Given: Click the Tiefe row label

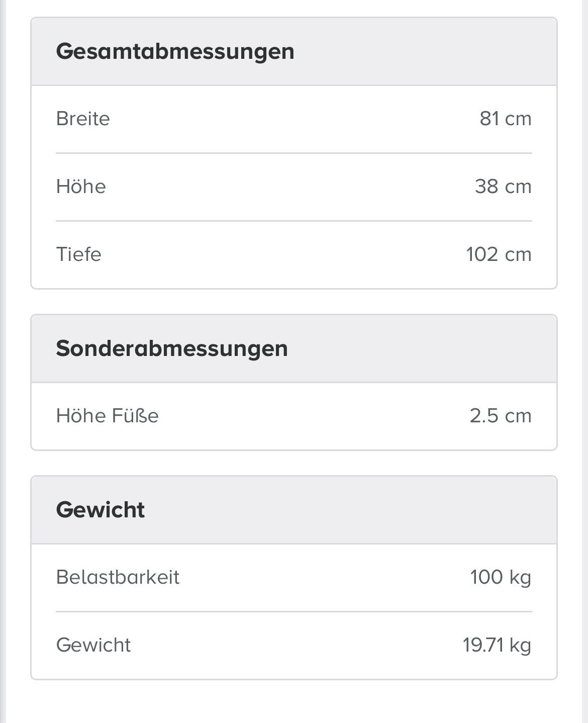Looking at the screenshot, I should pos(78,254).
